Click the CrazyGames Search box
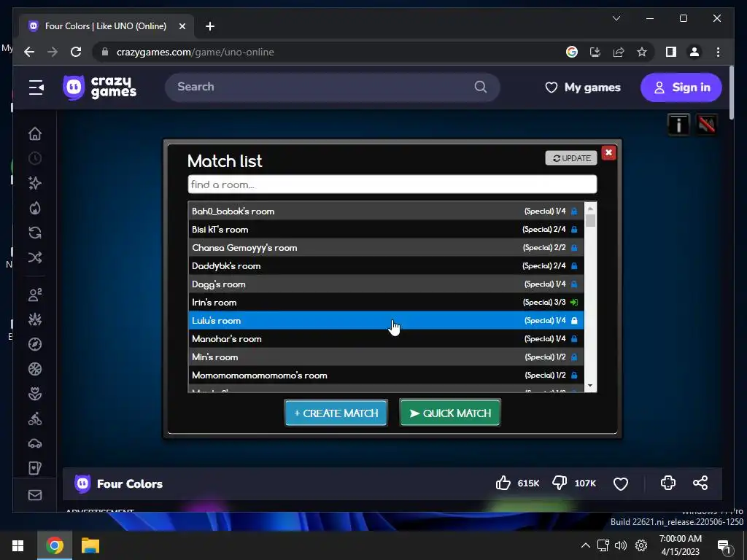The image size is (747, 560). click(x=333, y=87)
